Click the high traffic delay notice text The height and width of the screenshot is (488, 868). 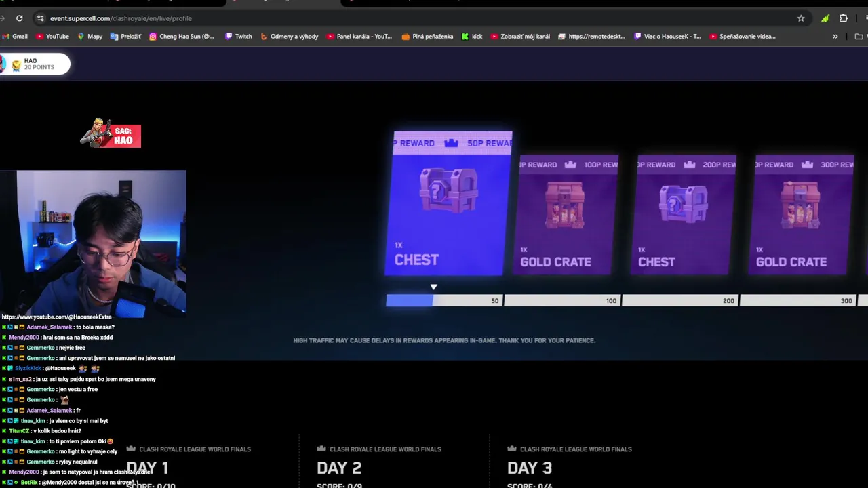pyautogui.click(x=444, y=340)
